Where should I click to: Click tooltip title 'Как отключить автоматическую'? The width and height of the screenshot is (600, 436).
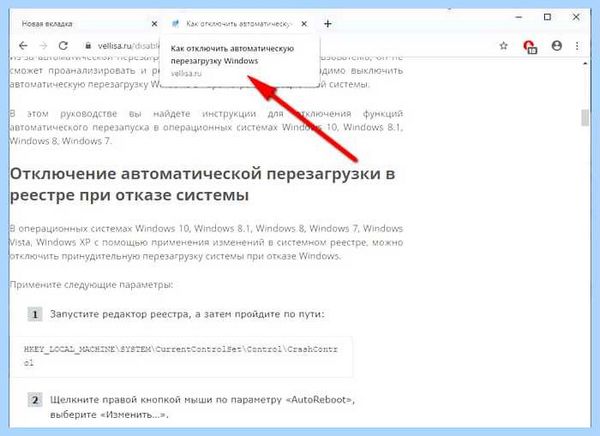[232, 49]
